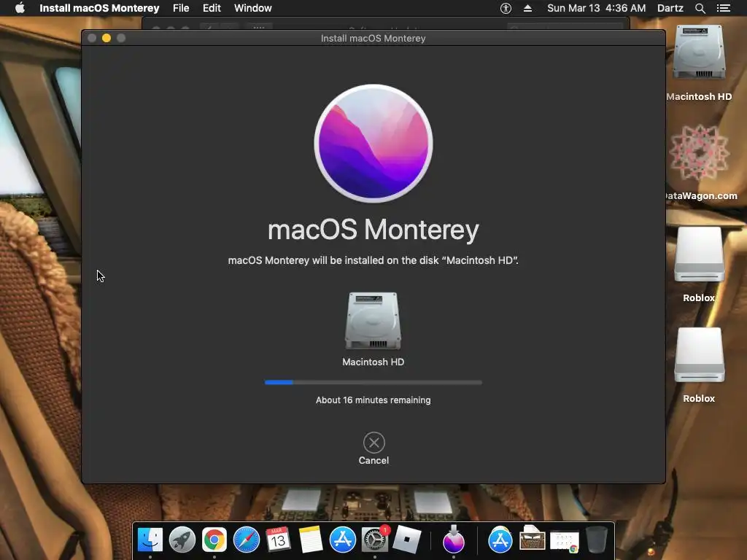Open Calendar from the Dock
This screenshot has height=560, width=747.
click(278, 540)
